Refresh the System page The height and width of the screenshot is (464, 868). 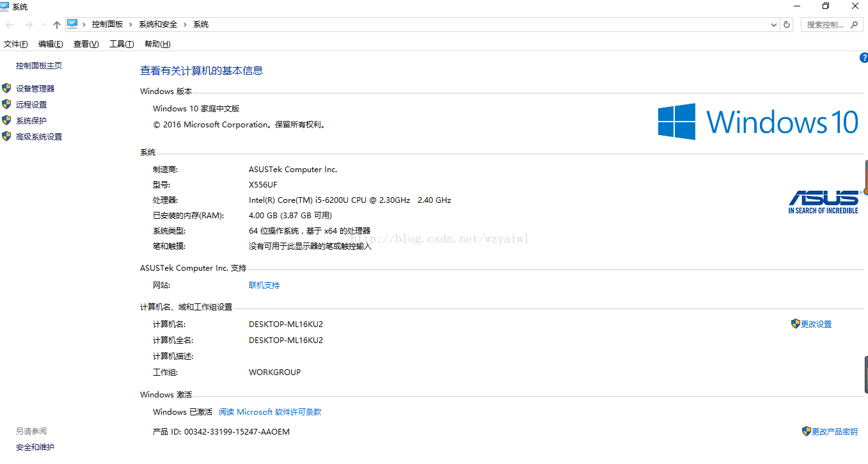coord(787,25)
